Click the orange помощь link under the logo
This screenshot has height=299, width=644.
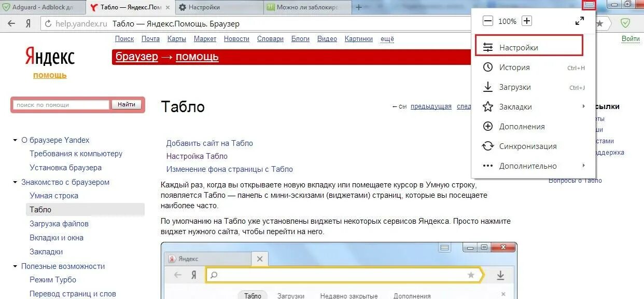tap(50, 75)
